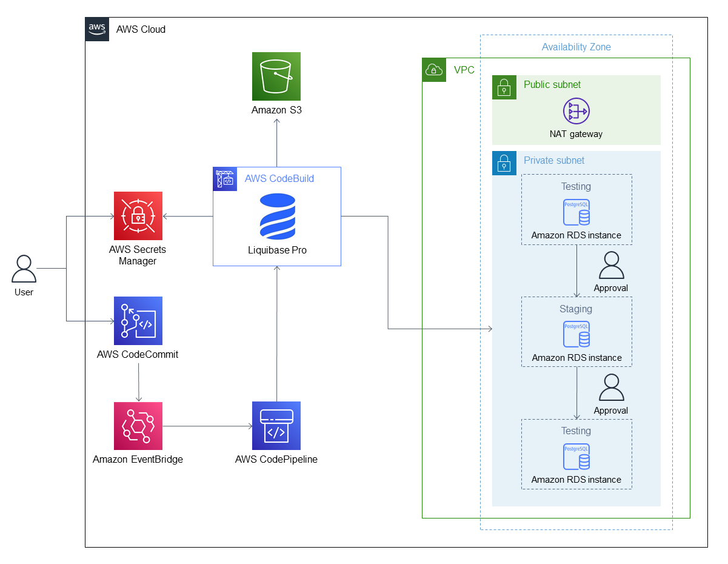The height and width of the screenshot is (564, 728).
Task: Click the AWS CodePipeline icon
Action: 276,426
